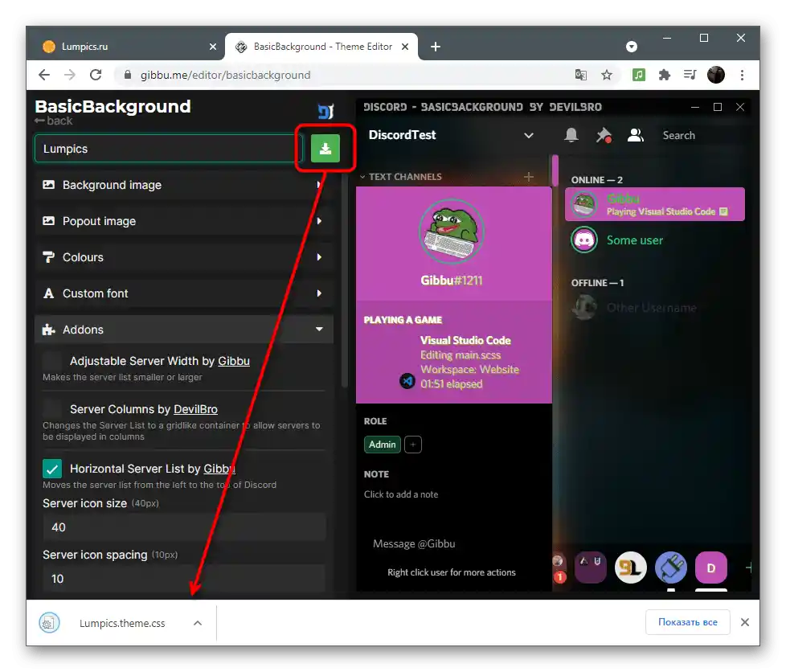Select Gibbu in the online member list
The width and height of the screenshot is (786, 672).
(655, 204)
